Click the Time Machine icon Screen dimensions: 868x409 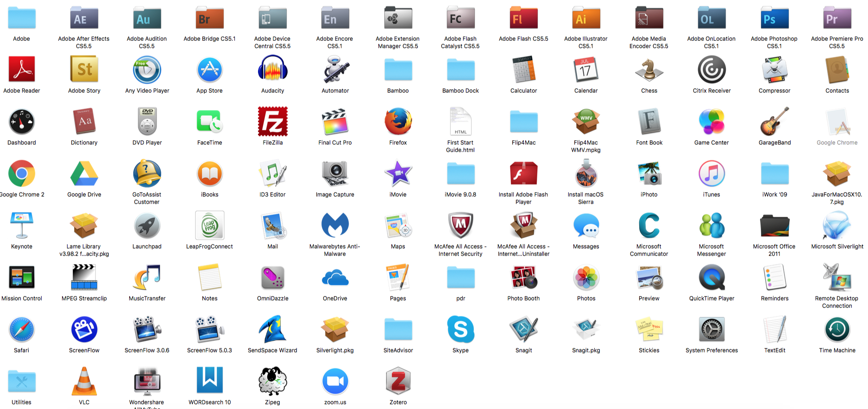click(x=837, y=329)
